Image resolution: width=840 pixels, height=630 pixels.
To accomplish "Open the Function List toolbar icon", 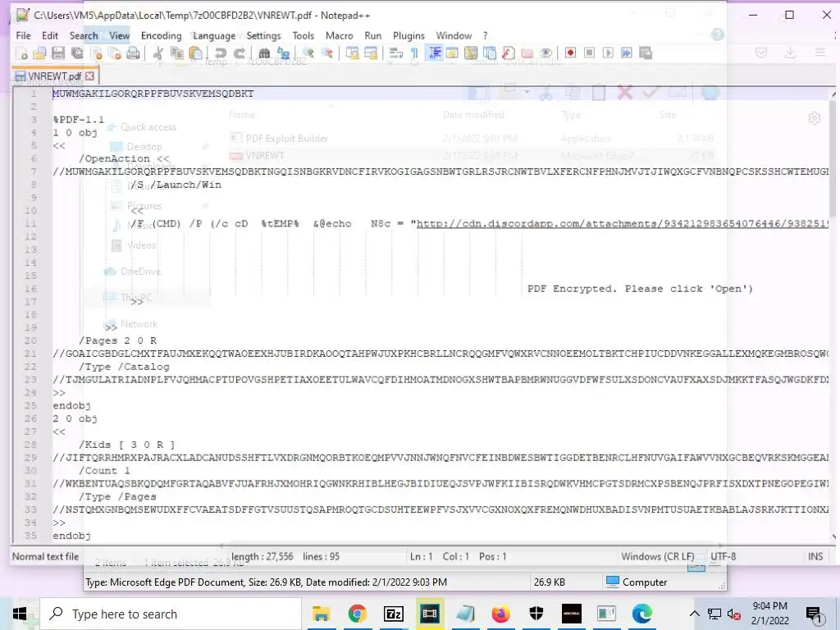I will (x=490, y=53).
